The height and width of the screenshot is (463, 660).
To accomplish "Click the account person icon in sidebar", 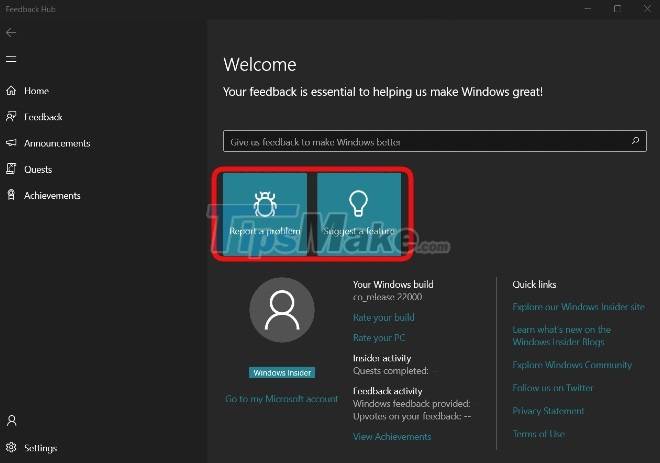I will (x=12, y=420).
